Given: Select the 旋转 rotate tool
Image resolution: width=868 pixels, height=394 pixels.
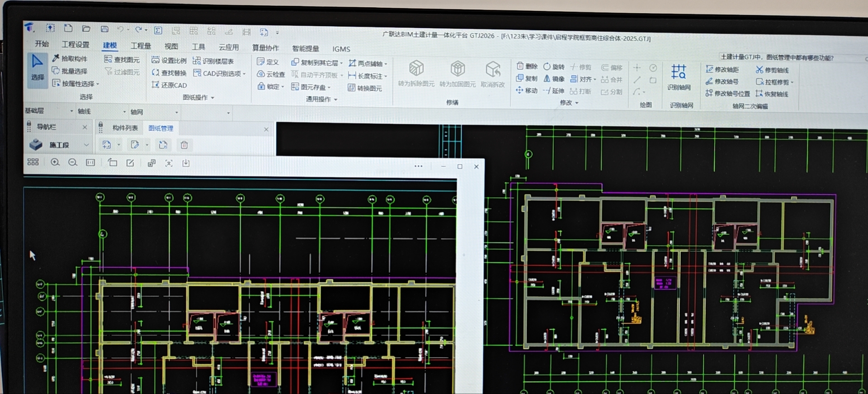Looking at the screenshot, I should (x=554, y=66).
